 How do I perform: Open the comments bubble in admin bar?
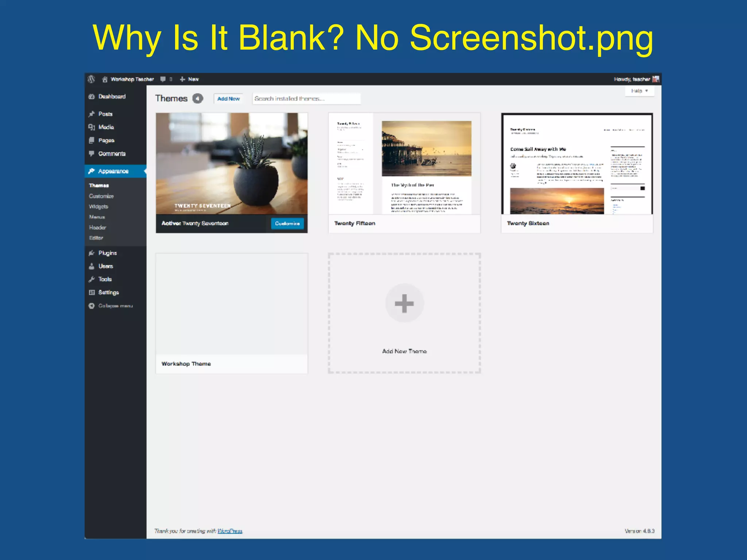(x=163, y=79)
